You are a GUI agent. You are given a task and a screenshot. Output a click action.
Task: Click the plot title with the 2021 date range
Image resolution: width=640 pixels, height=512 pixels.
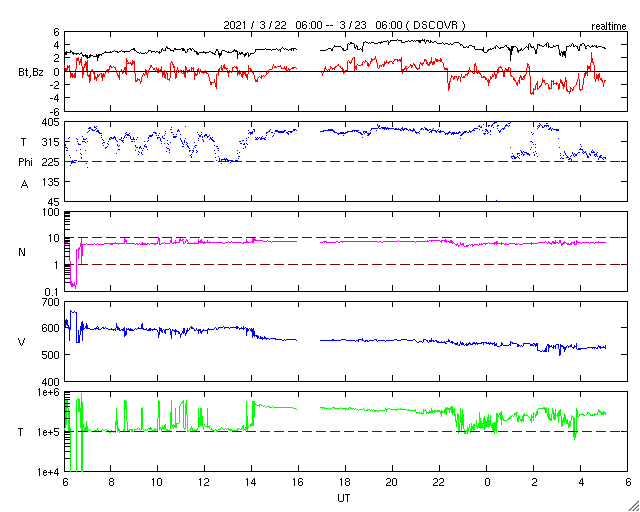pyautogui.click(x=344, y=25)
